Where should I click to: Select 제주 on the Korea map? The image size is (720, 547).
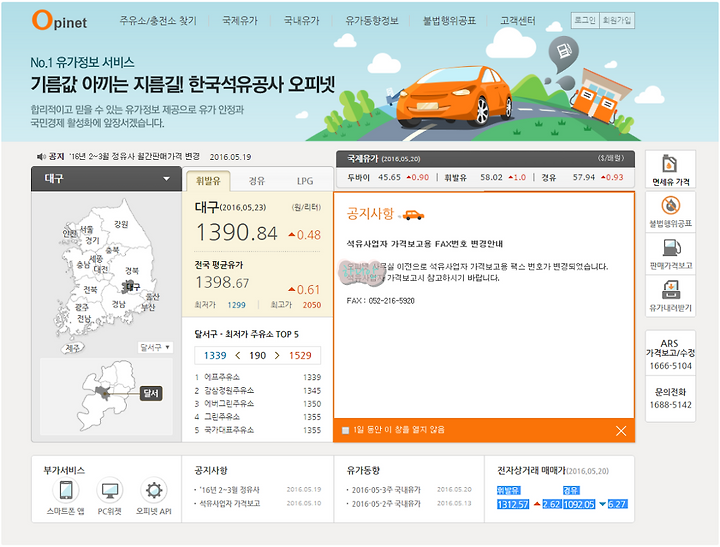click(73, 349)
